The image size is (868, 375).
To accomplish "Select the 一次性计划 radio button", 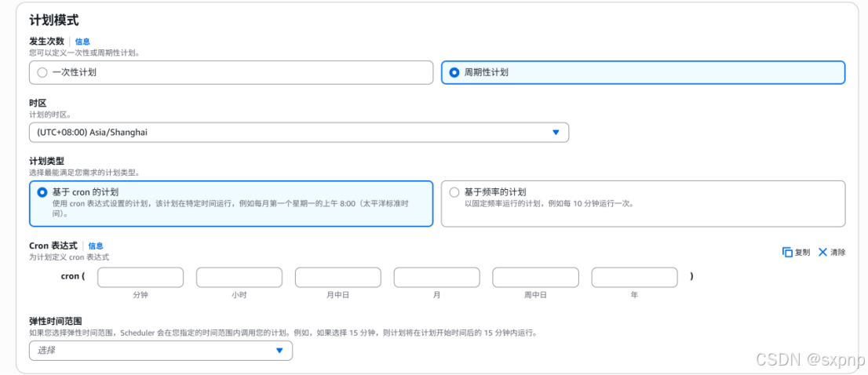I will [x=42, y=72].
